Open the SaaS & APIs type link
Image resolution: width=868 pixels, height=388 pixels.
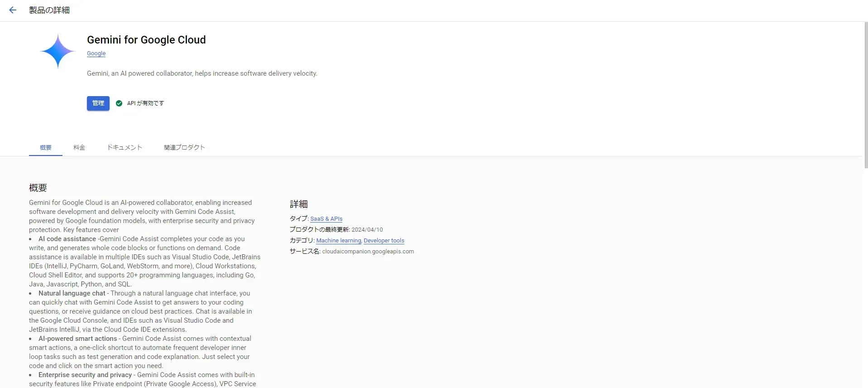(326, 219)
